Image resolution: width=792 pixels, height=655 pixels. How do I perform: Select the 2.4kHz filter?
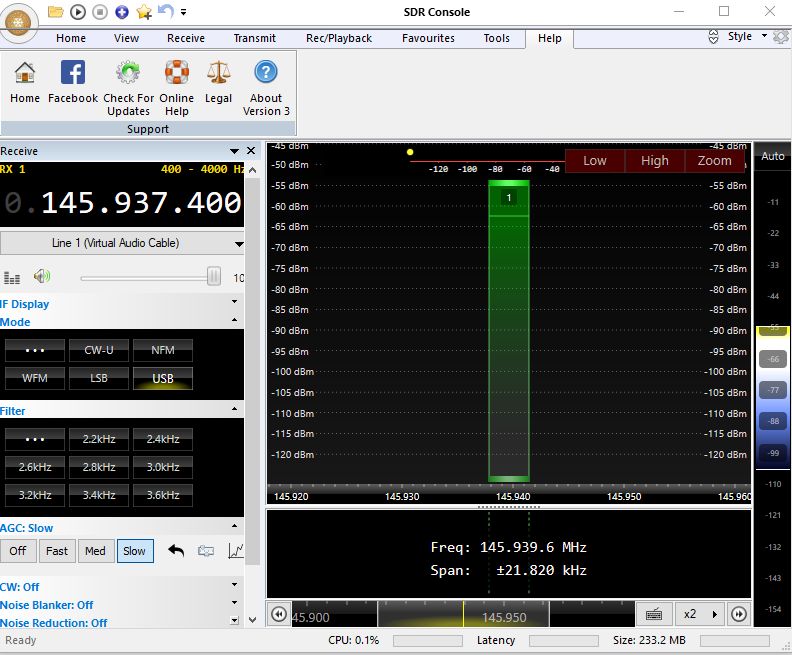point(163,439)
